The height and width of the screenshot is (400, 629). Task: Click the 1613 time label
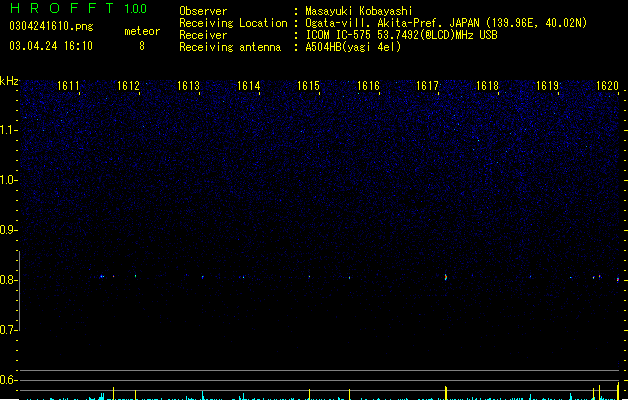(188, 86)
